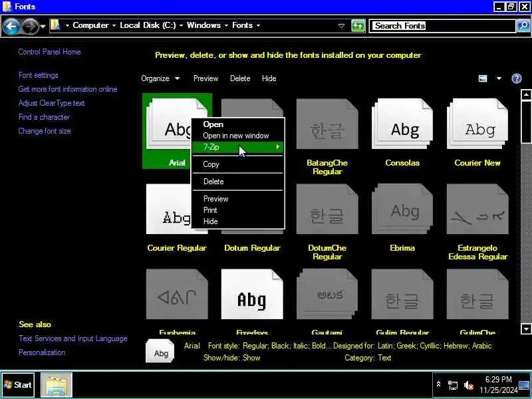Click the Forward navigation arrow

(30, 26)
